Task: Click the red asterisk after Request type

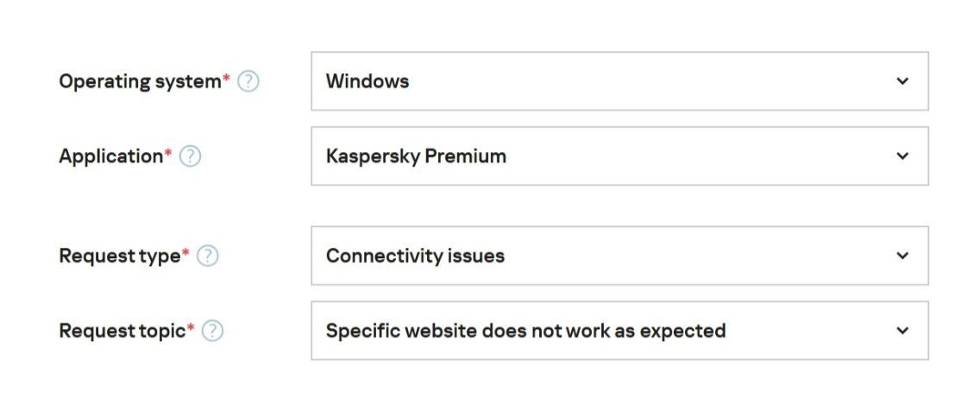Action: coord(185,253)
